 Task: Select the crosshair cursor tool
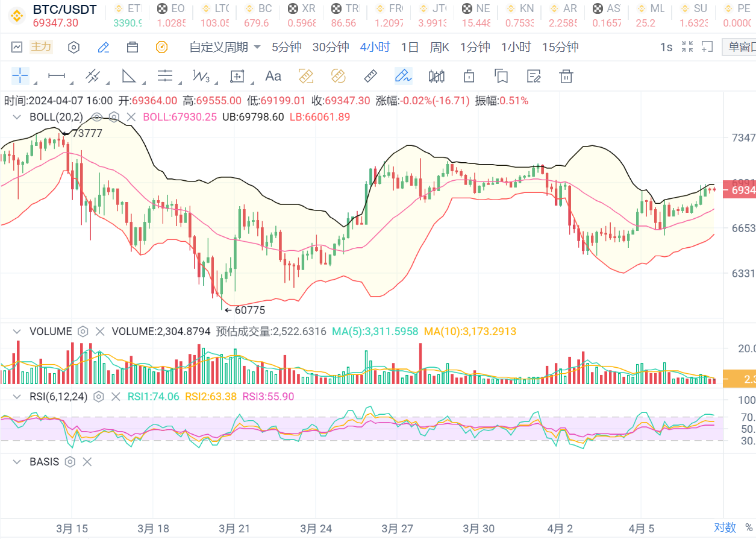[x=20, y=76]
